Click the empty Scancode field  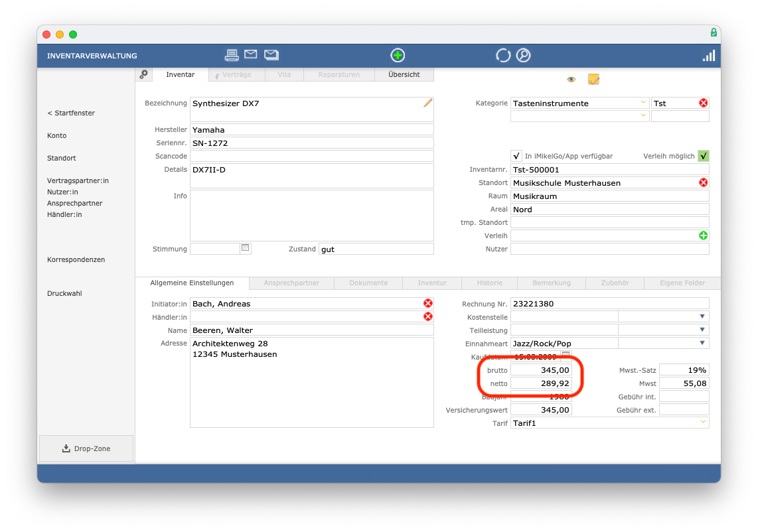click(x=312, y=156)
